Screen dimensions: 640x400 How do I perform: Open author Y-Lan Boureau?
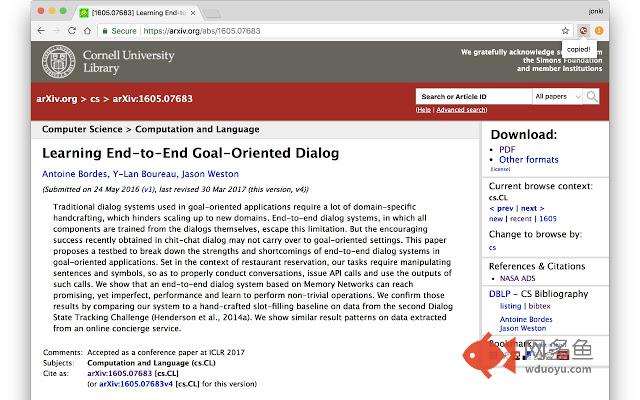click(145, 174)
